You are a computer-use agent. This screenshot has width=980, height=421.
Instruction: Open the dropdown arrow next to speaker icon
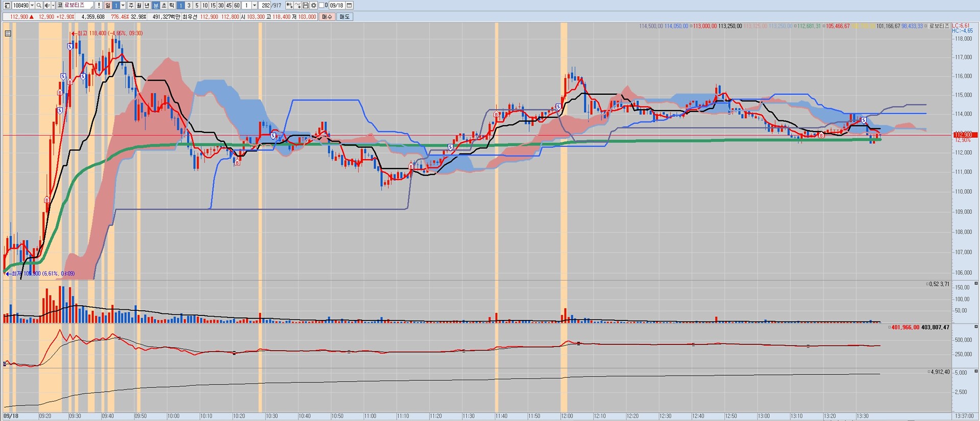tap(53, 5)
